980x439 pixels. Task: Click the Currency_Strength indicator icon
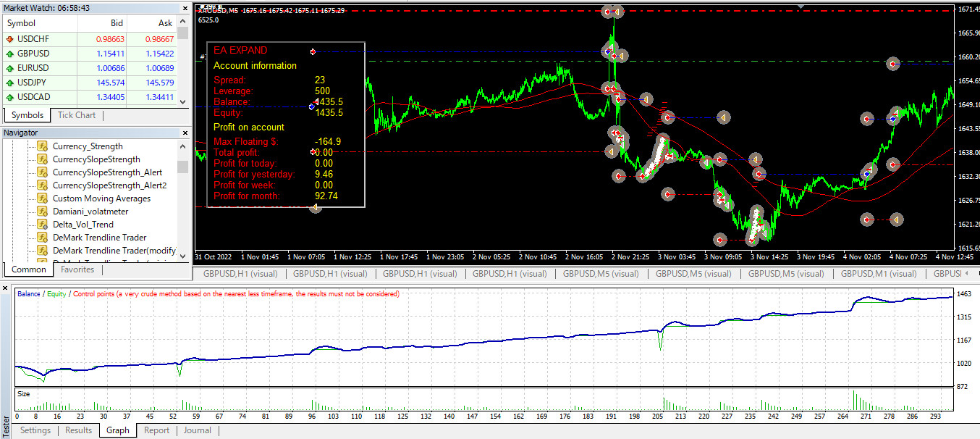[x=42, y=146]
